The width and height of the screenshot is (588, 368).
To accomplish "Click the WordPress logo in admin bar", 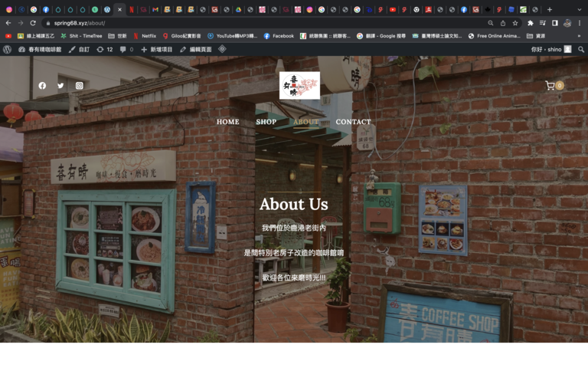I will pos(8,49).
